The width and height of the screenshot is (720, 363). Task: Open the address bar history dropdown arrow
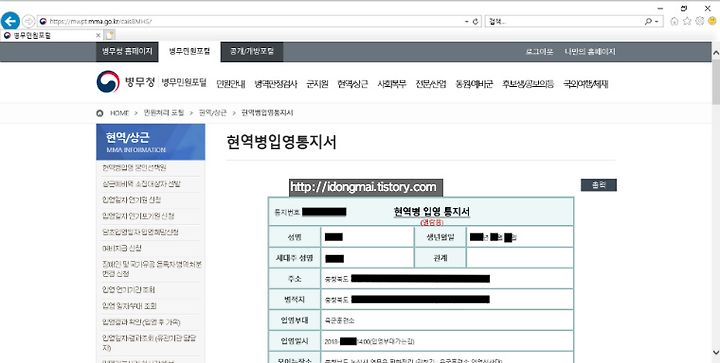pyautogui.click(x=467, y=22)
